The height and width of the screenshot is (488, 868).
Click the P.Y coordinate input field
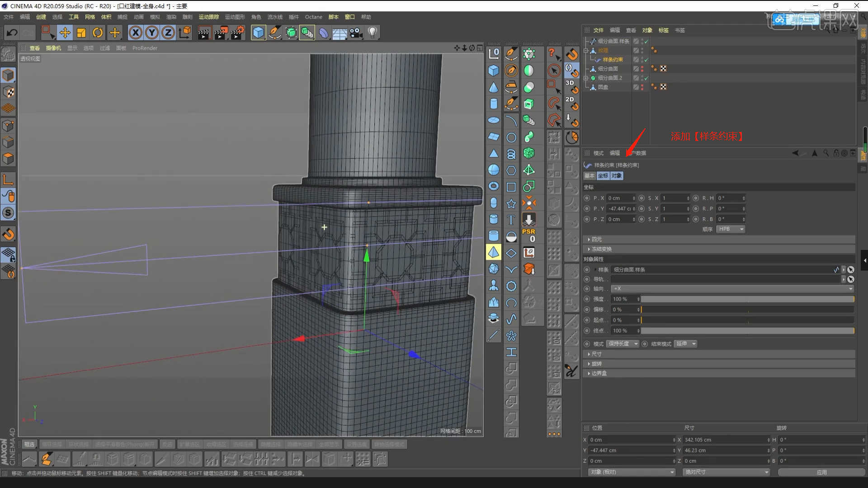pyautogui.click(x=621, y=209)
